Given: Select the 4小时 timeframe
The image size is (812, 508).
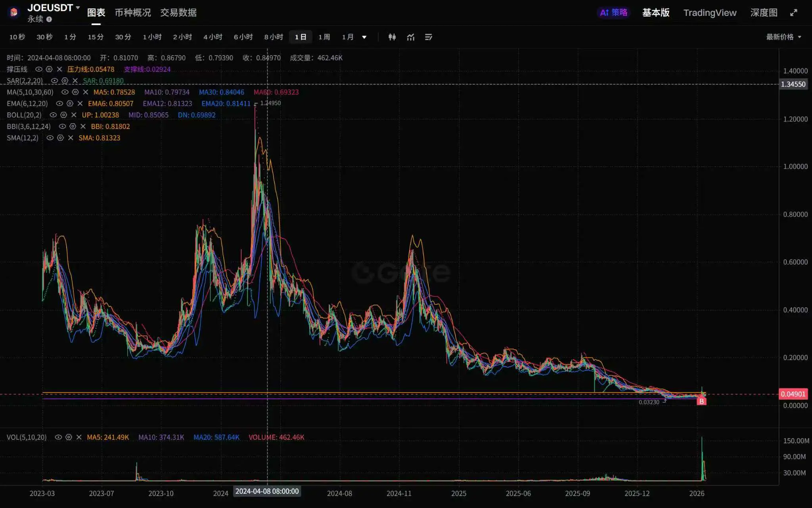Looking at the screenshot, I should click(x=213, y=37).
